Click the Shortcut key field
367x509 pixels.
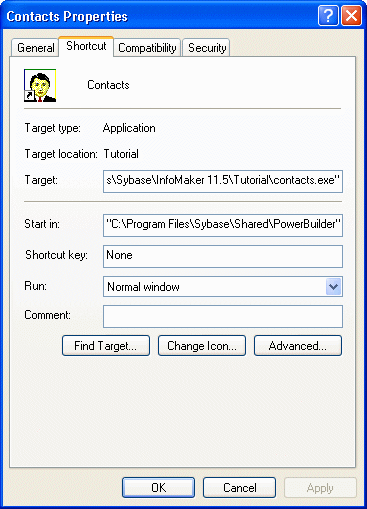click(223, 256)
